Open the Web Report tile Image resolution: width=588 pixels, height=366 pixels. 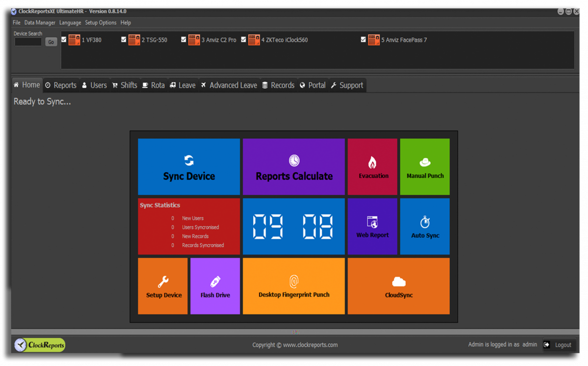point(372,226)
